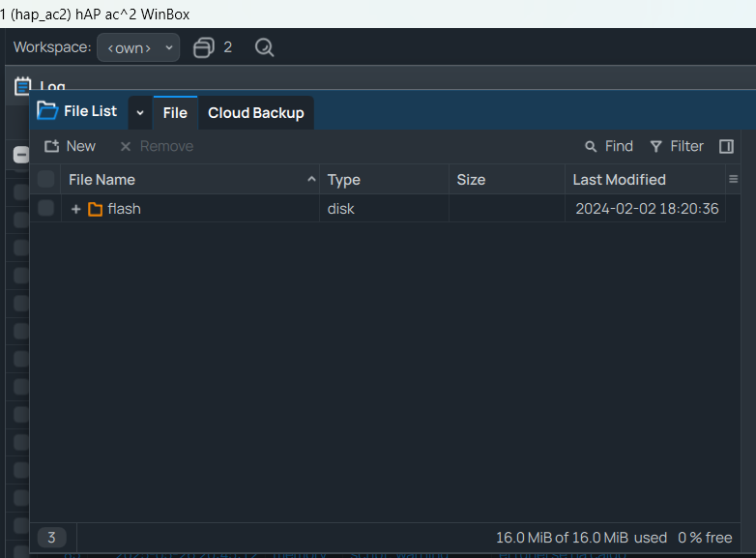756x558 pixels.
Task: Click the minus button in Log window
Action: pyautogui.click(x=21, y=155)
